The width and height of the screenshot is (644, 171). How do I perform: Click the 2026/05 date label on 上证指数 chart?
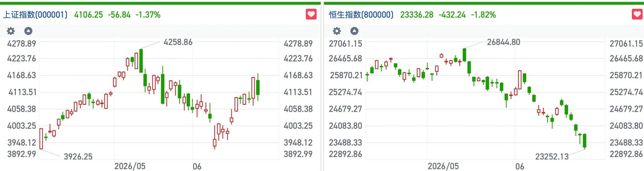(x=130, y=166)
